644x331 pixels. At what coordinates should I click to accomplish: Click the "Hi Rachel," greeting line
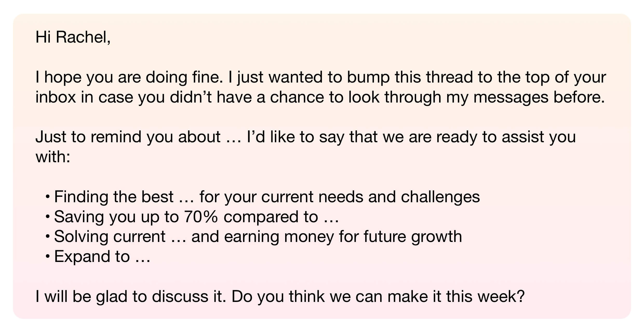[73, 37]
